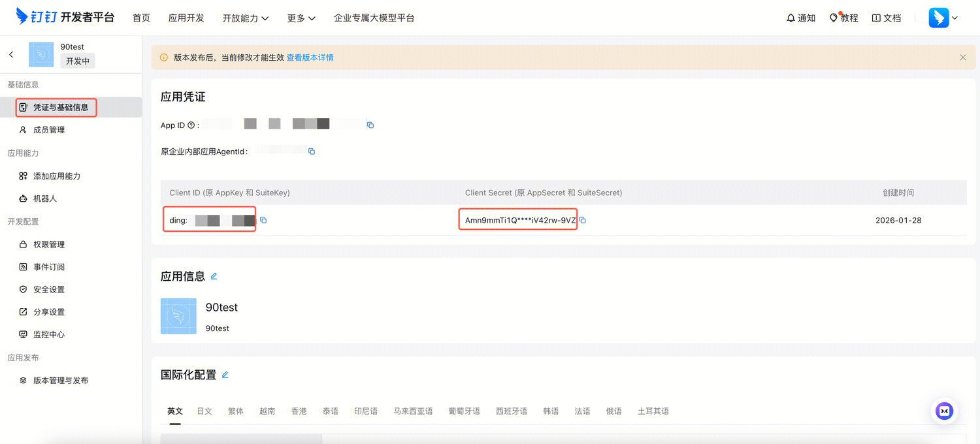
Task: Open the DingTalk account dropdown top right
Action: (941, 18)
